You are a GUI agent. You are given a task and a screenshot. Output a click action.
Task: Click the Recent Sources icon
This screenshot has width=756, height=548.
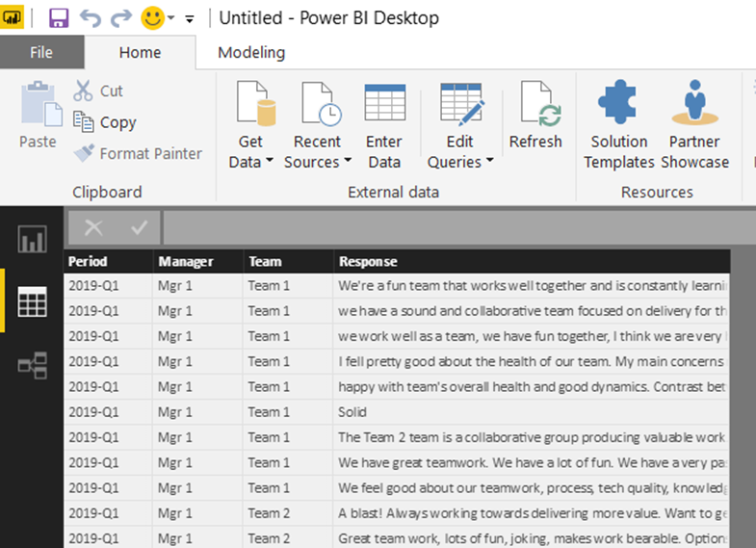(322, 104)
